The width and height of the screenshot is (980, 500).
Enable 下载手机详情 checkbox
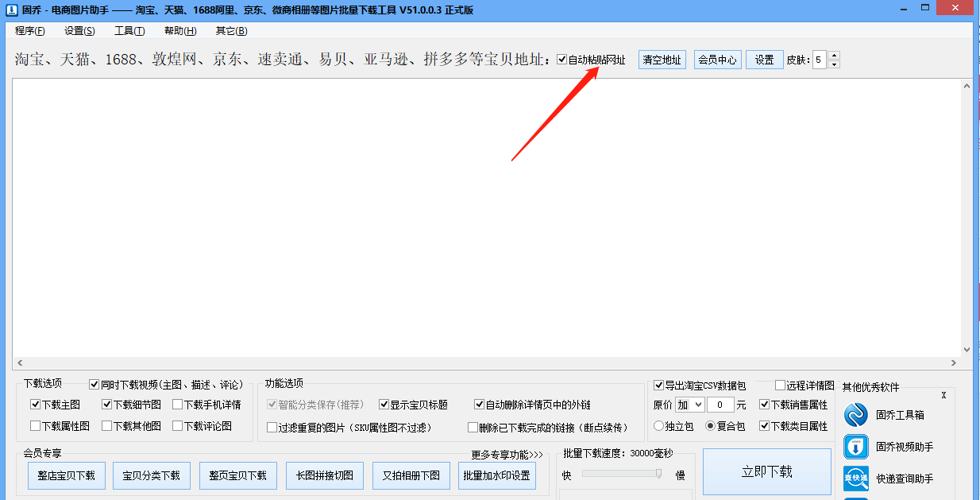[x=178, y=405]
